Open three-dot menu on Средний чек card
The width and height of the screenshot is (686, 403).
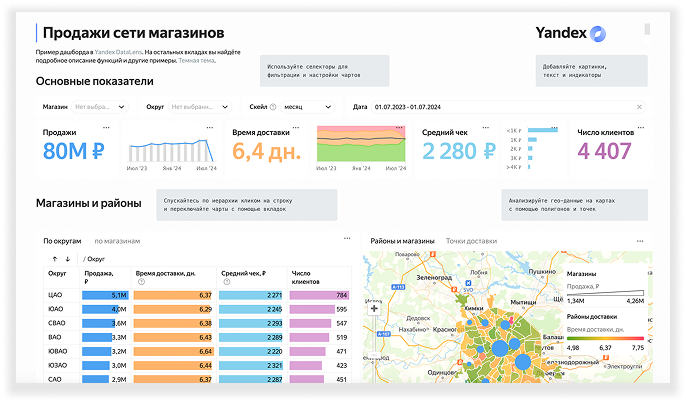click(x=485, y=128)
